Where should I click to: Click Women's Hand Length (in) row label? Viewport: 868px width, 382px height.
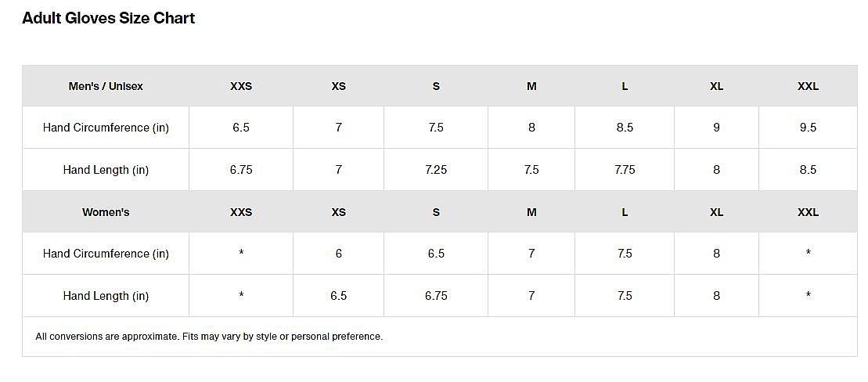pyautogui.click(x=106, y=296)
